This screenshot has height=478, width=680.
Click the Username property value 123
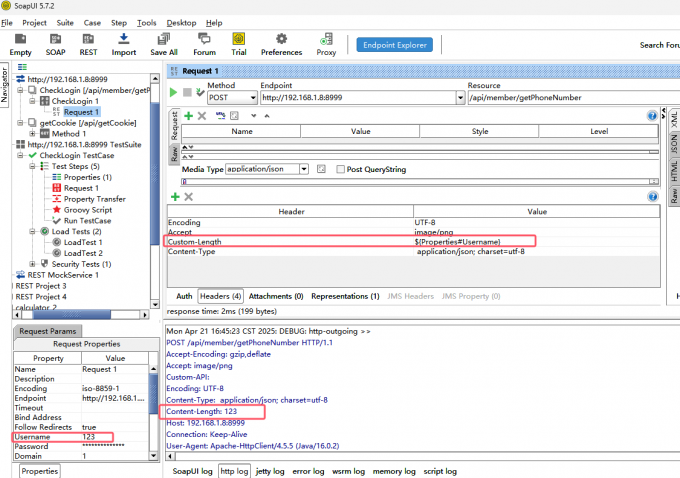115,437
